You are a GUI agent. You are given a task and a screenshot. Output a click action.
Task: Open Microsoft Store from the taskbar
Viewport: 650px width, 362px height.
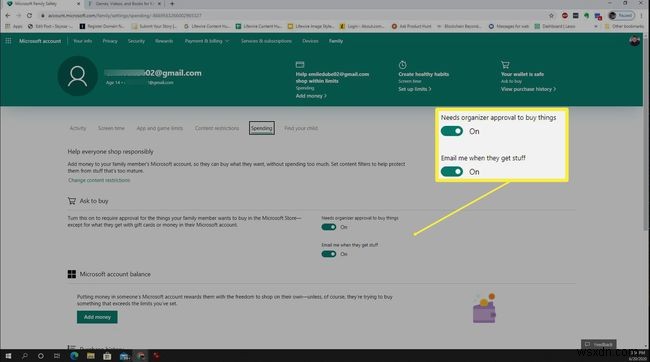107,356
